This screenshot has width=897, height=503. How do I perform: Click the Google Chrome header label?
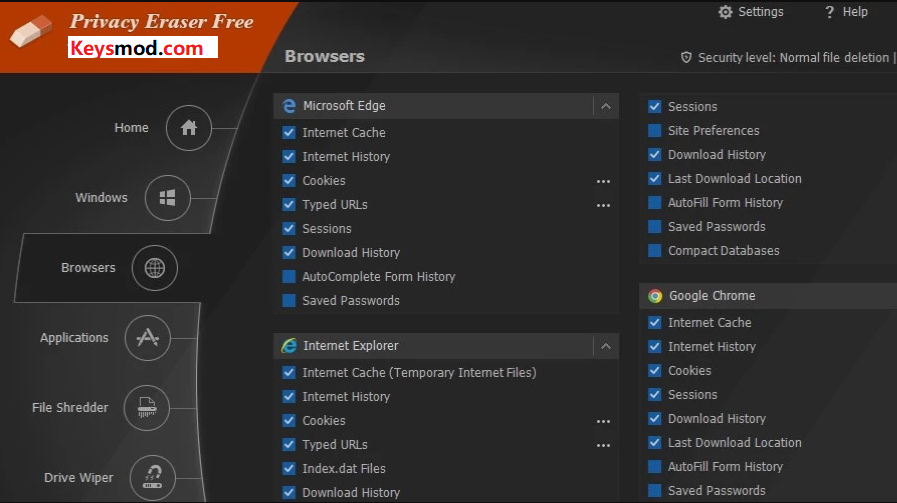712,296
